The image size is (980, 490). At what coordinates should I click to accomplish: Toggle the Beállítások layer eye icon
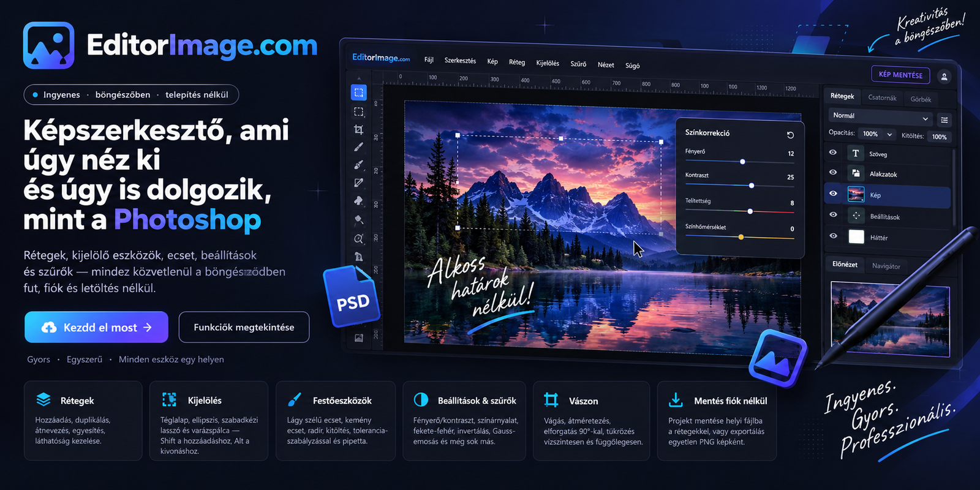[x=833, y=214]
